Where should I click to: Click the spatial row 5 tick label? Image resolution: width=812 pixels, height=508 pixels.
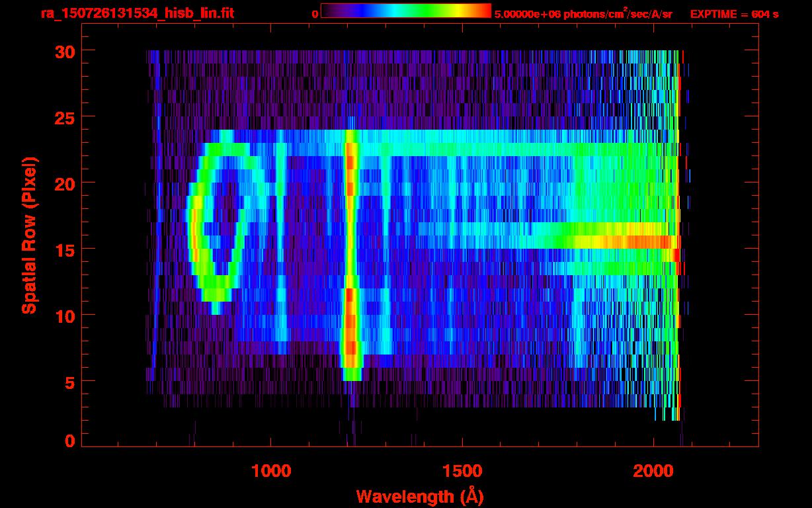click(69, 381)
